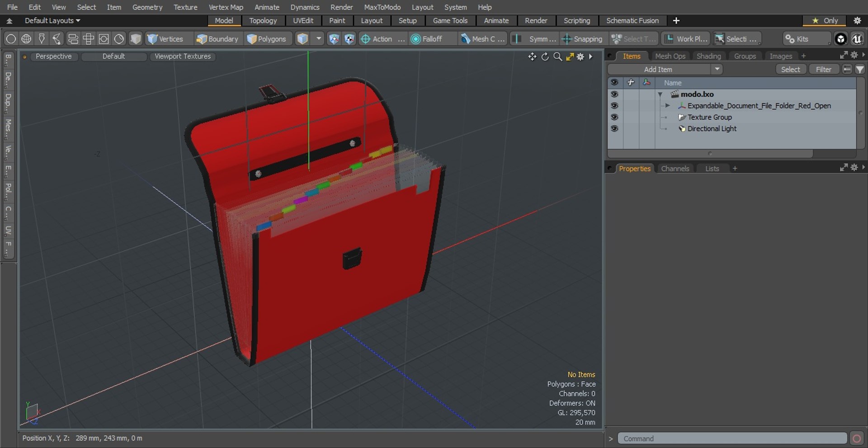868x448 pixels.
Task: Select Vertices selection mode
Action: click(165, 39)
